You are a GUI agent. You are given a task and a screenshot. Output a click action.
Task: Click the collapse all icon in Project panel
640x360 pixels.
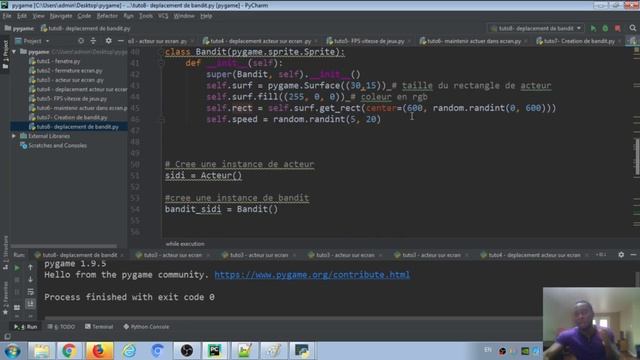coord(93,41)
